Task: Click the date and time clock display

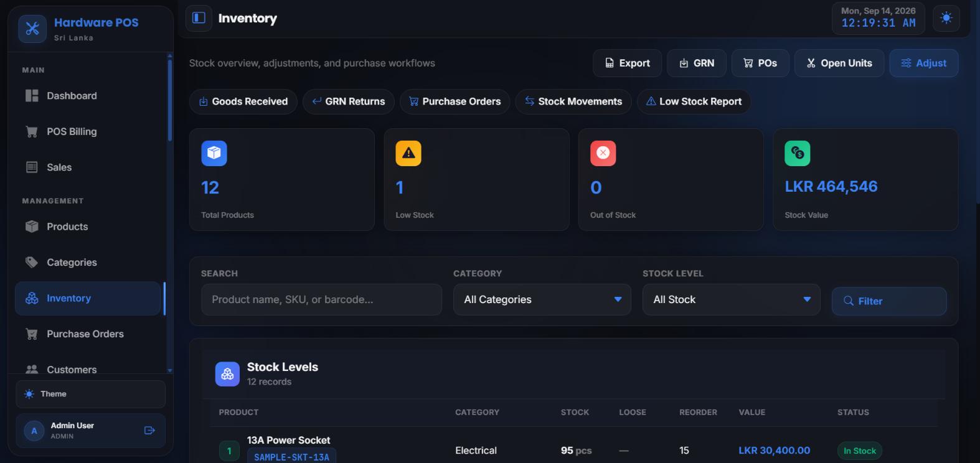Action: (x=879, y=18)
